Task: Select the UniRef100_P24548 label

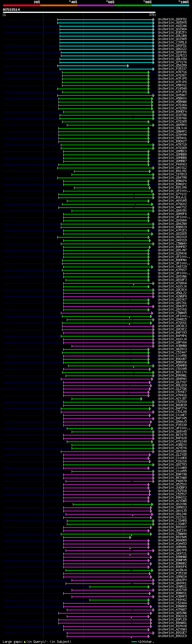Action: (172, 89)
